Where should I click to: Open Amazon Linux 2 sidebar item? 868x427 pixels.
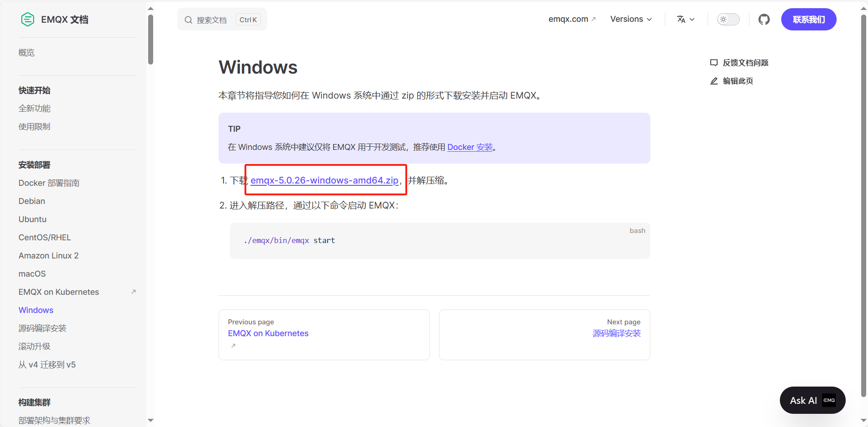point(49,256)
